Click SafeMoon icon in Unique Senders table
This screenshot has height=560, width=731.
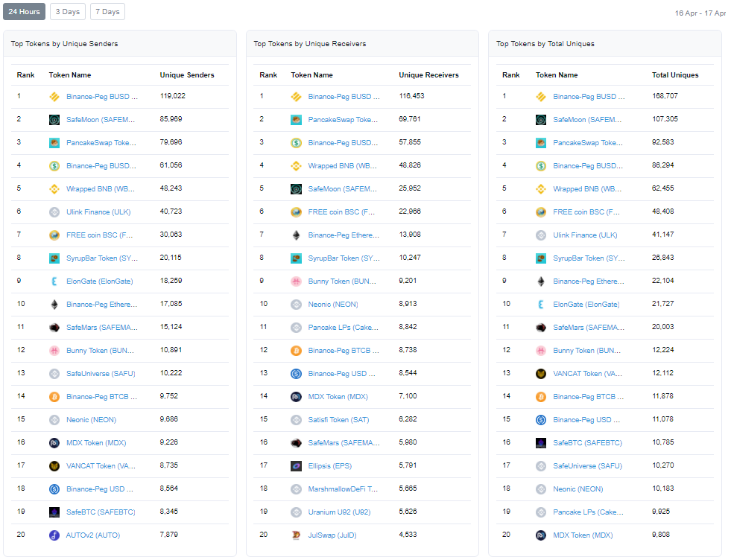tap(54, 120)
